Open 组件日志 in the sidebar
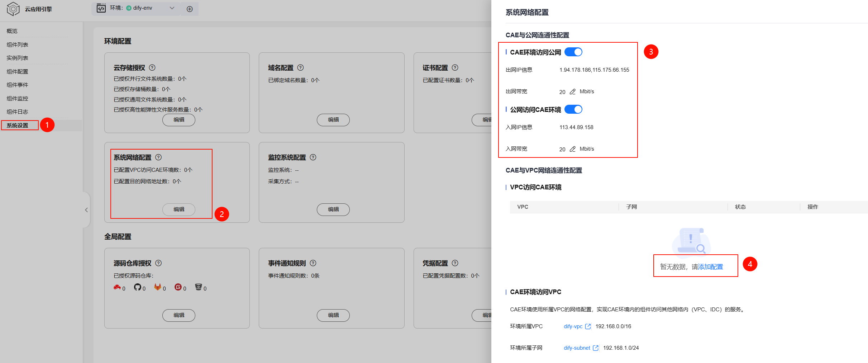 17,112
